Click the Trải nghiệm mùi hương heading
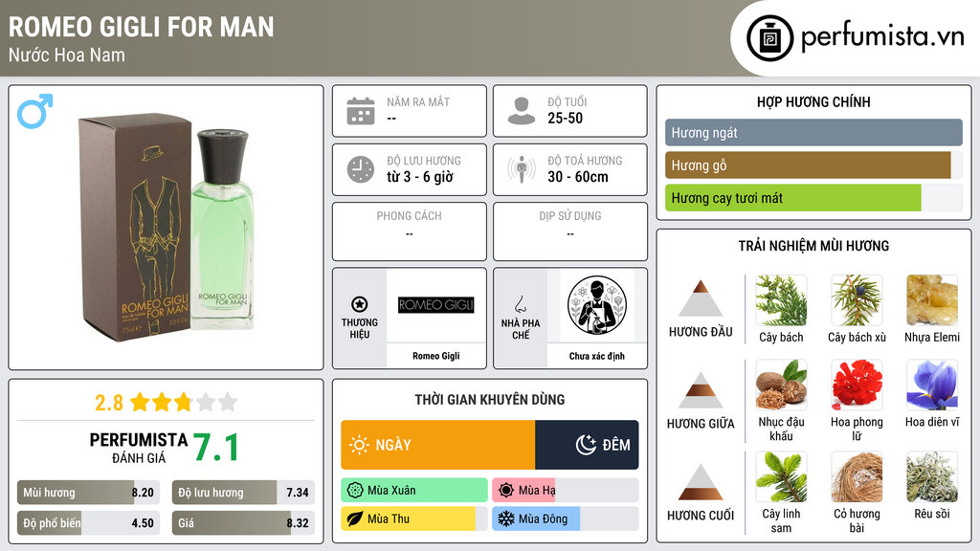Image resolution: width=980 pixels, height=551 pixels. click(x=813, y=246)
